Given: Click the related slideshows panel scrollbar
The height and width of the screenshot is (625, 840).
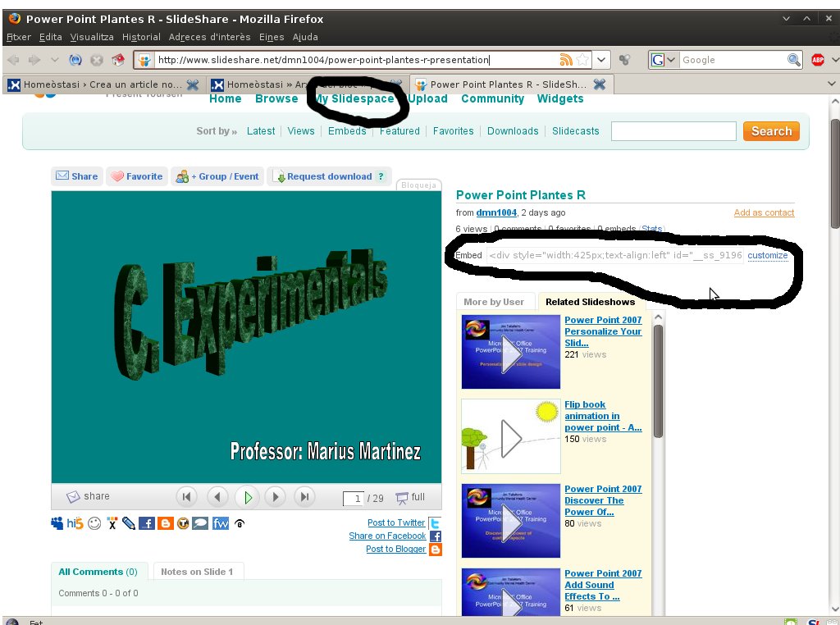Looking at the screenshot, I should tap(659, 381).
